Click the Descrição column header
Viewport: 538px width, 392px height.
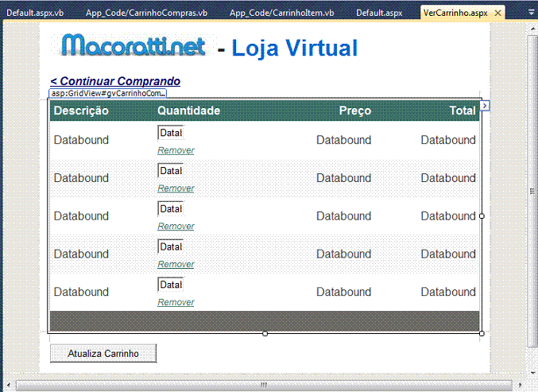point(81,111)
